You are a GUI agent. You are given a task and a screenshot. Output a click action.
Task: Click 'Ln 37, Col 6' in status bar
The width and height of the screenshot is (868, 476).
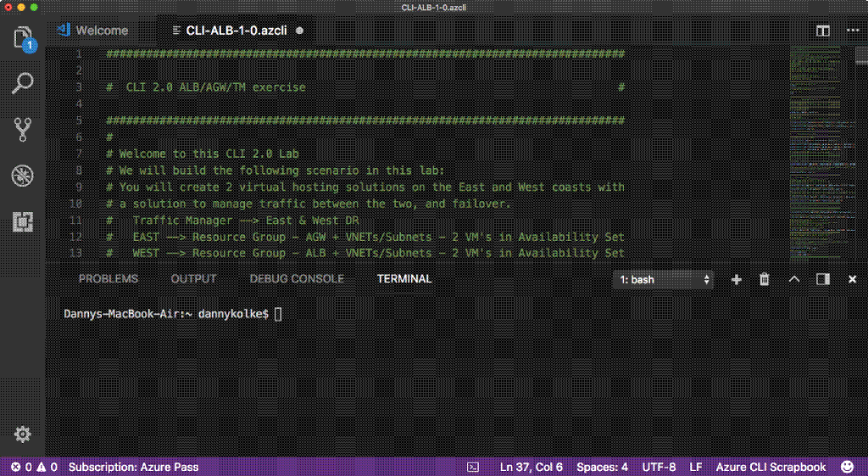tap(531, 468)
